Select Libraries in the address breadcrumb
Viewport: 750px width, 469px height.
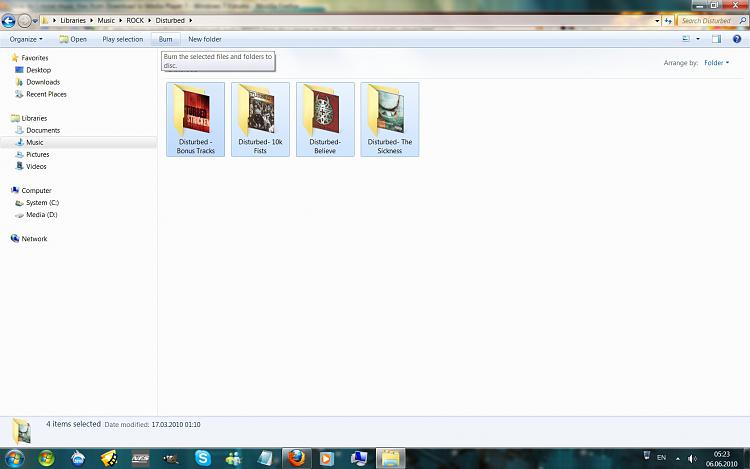point(73,21)
